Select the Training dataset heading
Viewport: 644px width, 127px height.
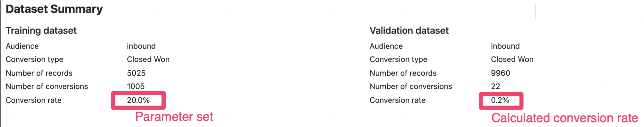click(41, 31)
